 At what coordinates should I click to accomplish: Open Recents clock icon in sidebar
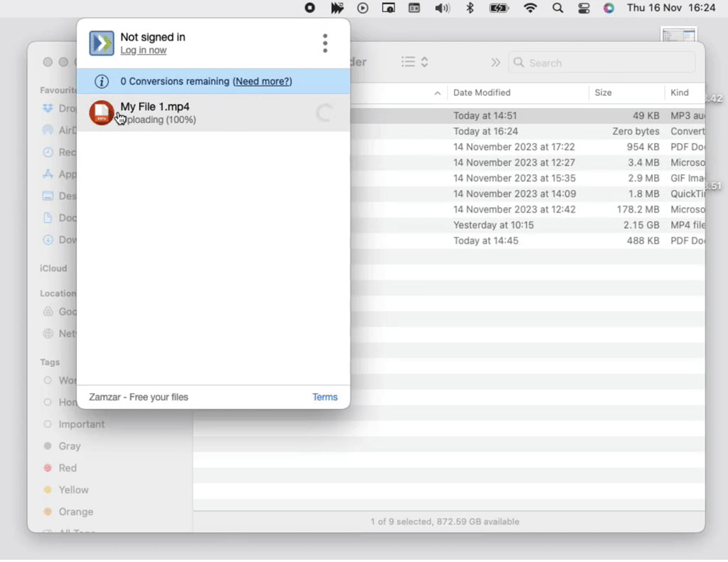coord(48,152)
